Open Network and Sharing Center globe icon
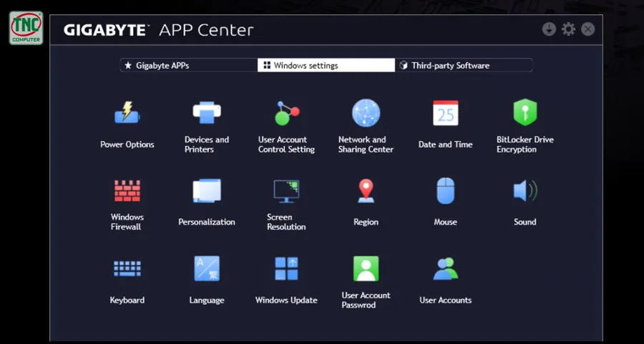 366,113
